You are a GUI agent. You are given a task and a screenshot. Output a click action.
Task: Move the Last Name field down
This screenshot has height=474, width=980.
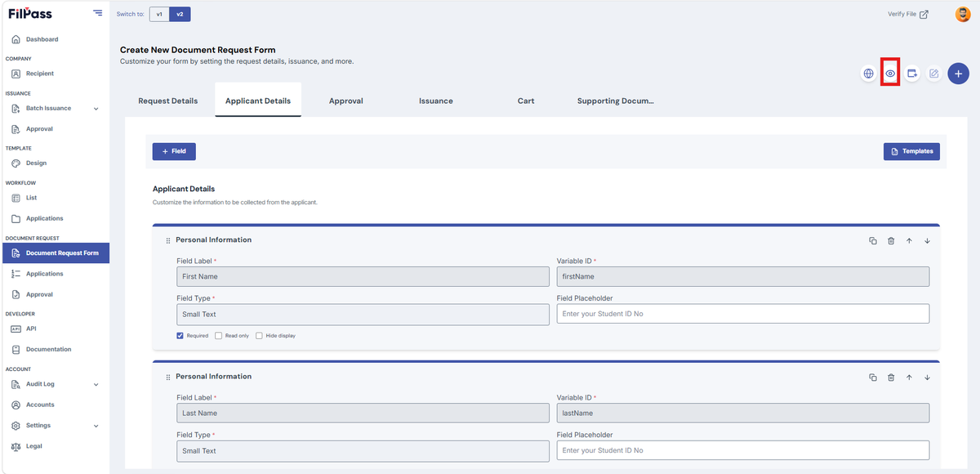(x=927, y=377)
